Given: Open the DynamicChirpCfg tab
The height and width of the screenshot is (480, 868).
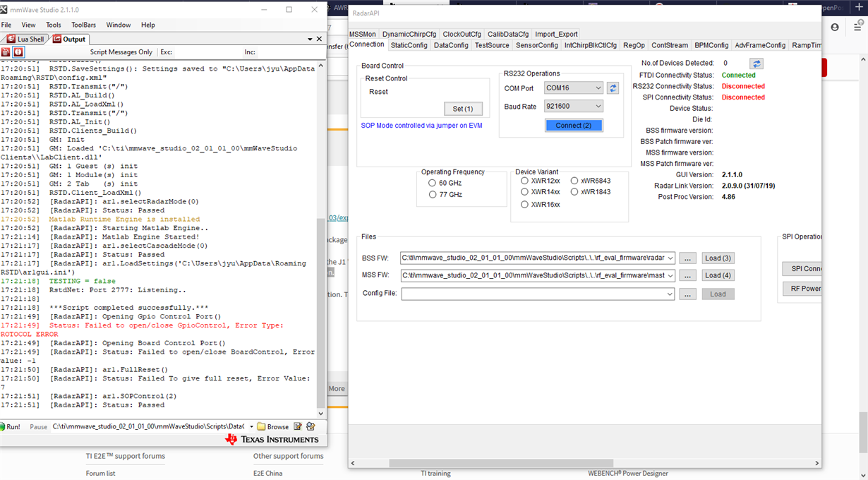Looking at the screenshot, I should [409, 34].
